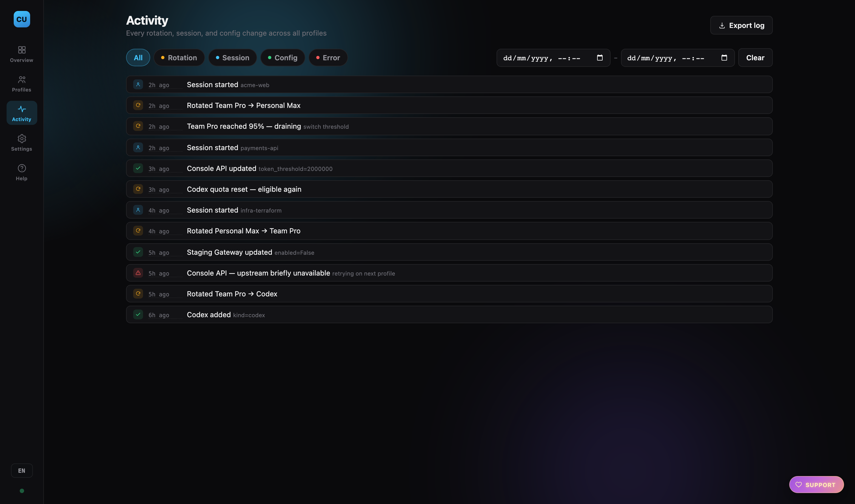Select 'Codex quota reset — eligible again'

[244, 189]
